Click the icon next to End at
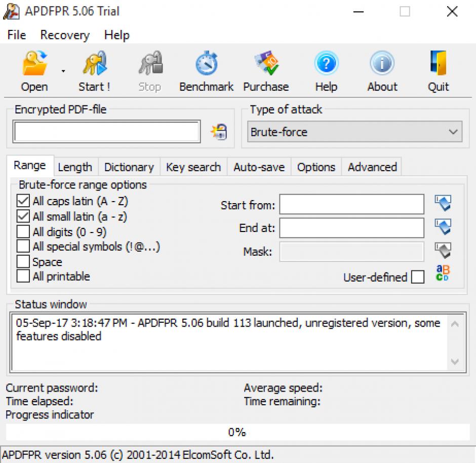This screenshot has width=476, height=463. [x=443, y=227]
